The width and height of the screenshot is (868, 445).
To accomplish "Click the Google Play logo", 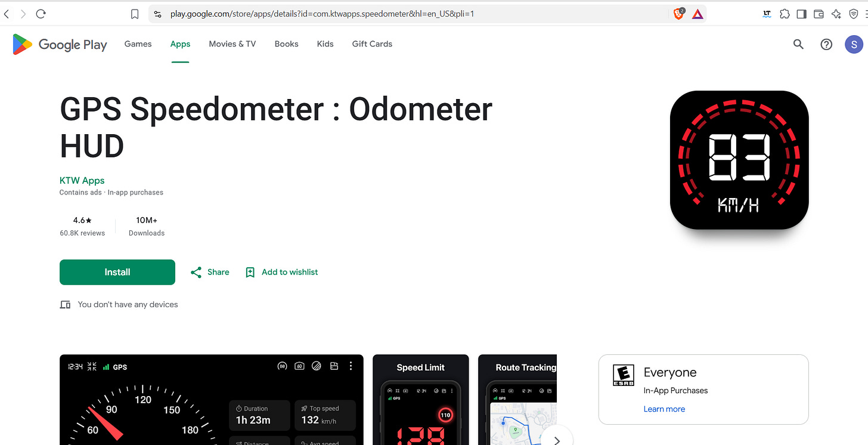I will [60, 44].
